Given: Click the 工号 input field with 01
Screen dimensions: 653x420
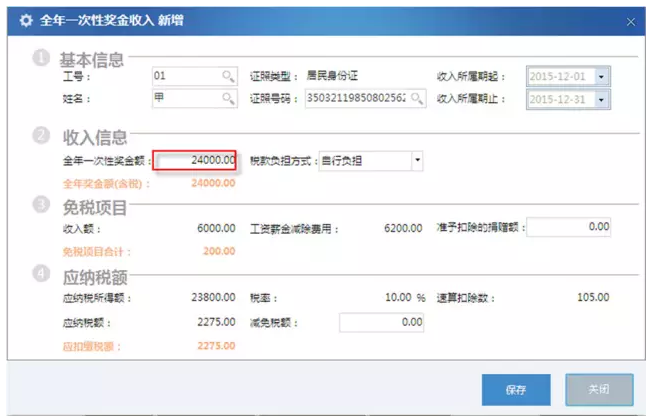Looking at the screenshot, I should coord(195,76).
